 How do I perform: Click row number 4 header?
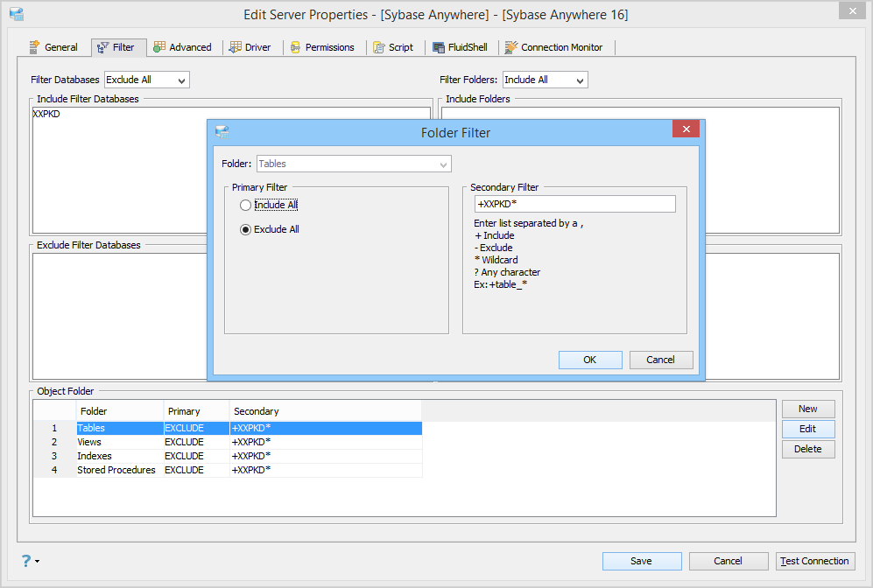pyautogui.click(x=54, y=470)
